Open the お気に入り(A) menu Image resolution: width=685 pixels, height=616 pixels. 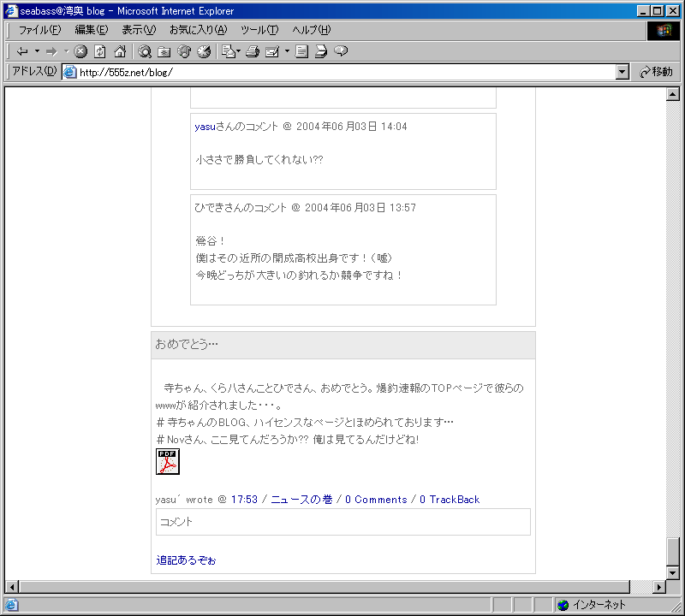(199, 30)
